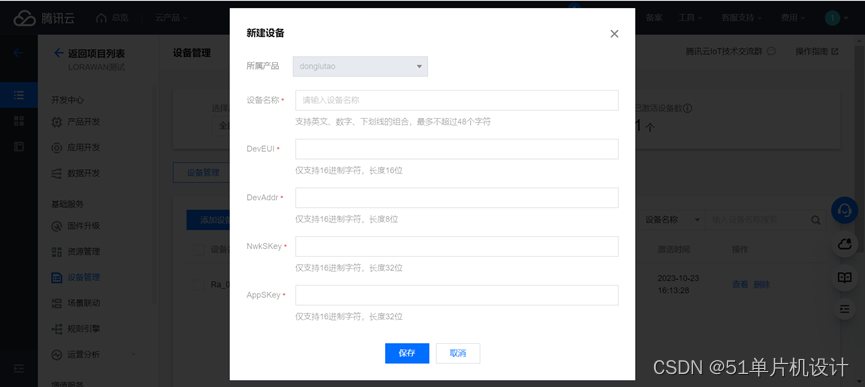Focus the NwkSKey input field
The height and width of the screenshot is (387, 865).
click(457, 246)
